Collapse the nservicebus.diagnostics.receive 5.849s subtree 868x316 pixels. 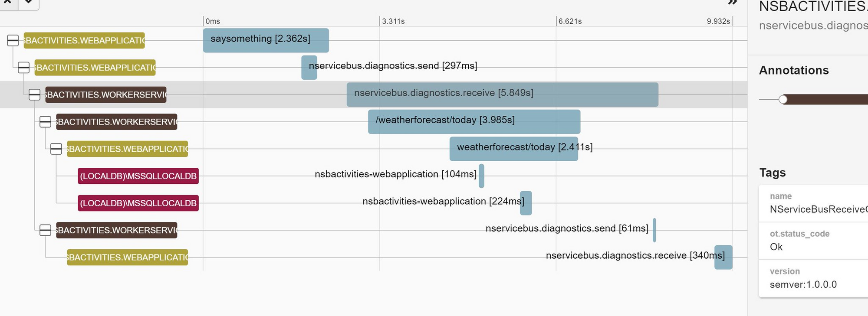34,94
